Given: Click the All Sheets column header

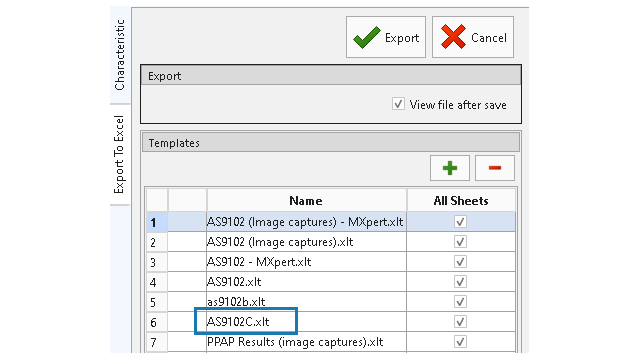Looking at the screenshot, I should pyautogui.click(x=461, y=200).
